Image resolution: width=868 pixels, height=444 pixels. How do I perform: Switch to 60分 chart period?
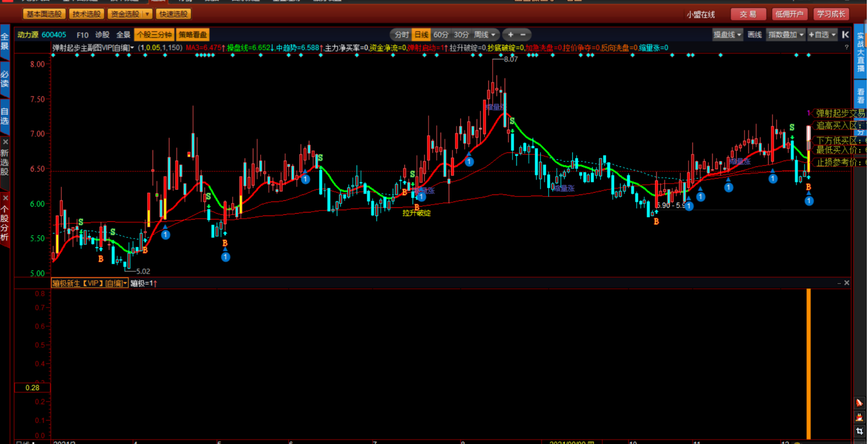[x=441, y=35]
